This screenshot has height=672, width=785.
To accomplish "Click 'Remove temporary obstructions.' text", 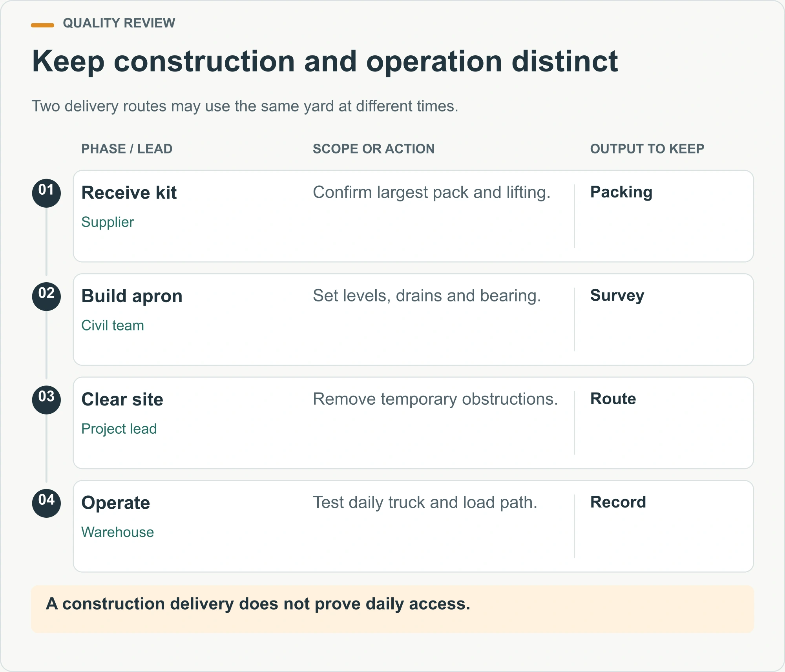I will (435, 399).
